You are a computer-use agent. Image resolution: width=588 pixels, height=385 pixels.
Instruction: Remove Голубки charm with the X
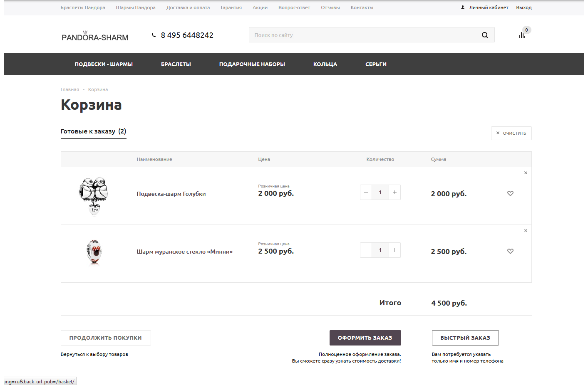click(526, 173)
